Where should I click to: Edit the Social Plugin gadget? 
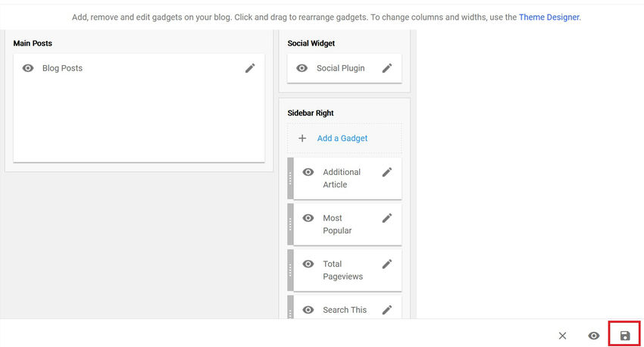click(x=387, y=68)
